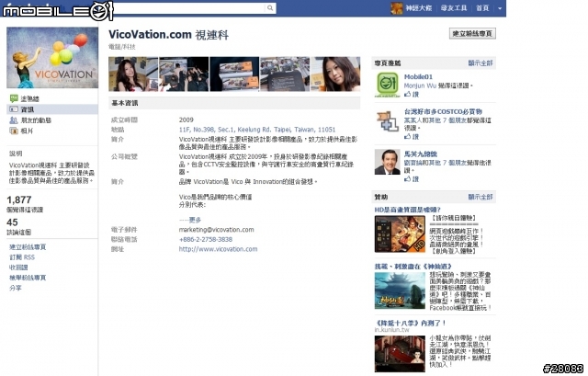The height and width of the screenshot is (376, 588).
Task: Select the 塗鴉牆 Wall tab
Action: pos(30,98)
